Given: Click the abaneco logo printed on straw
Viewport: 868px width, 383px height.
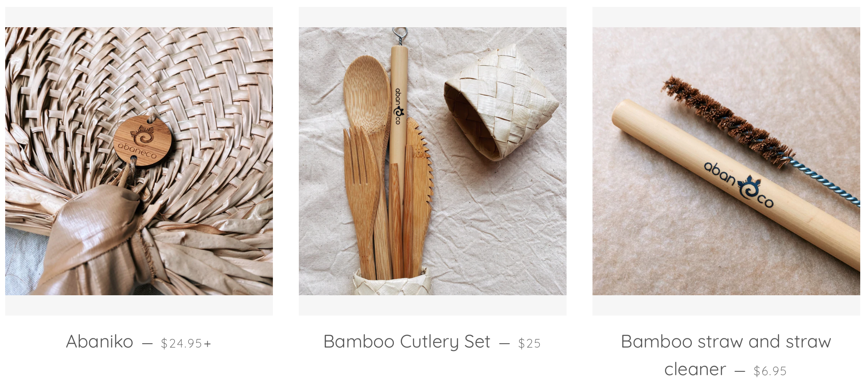Looking at the screenshot, I should point(739,185).
